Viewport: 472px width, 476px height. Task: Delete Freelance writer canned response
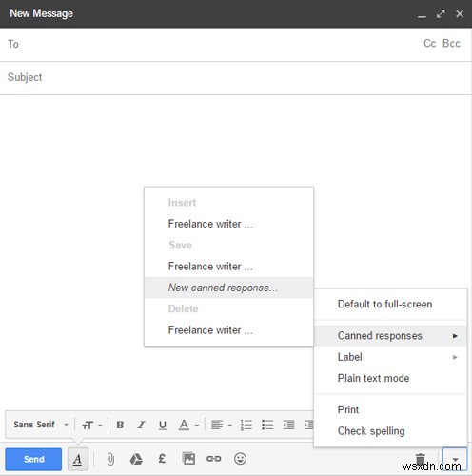(x=228, y=330)
